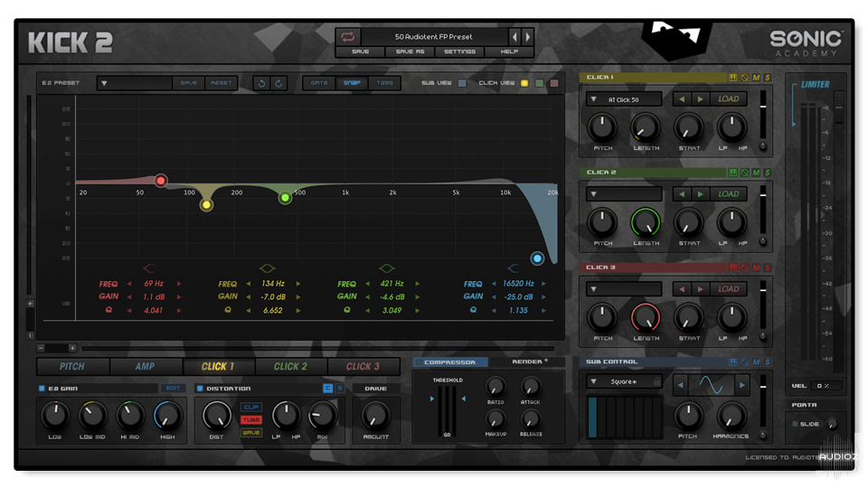Mute Click 2 layer

click(756, 173)
